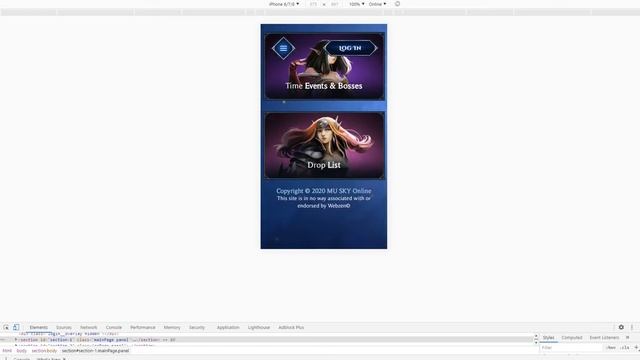The height and width of the screenshot is (360, 640).
Task: Click the viewport width input field
Action: (313, 4)
